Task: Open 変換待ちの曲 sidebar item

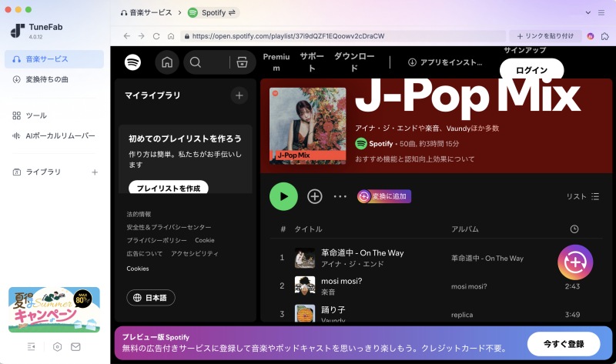Action: pos(54,79)
